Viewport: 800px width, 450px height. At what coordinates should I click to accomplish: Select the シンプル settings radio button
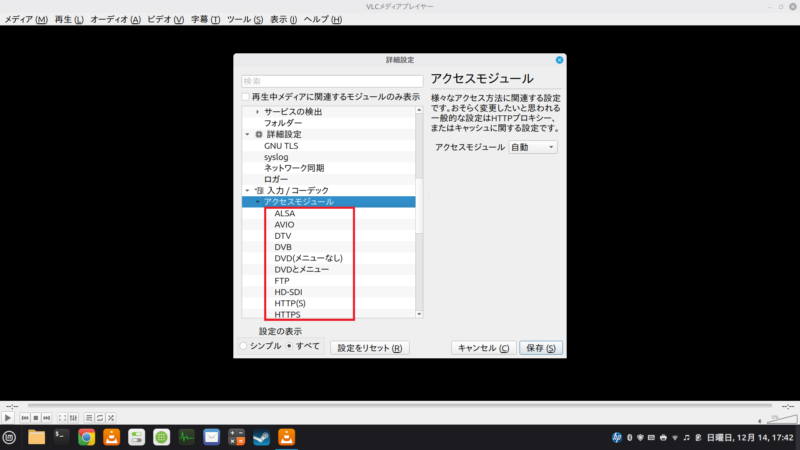tap(243, 346)
